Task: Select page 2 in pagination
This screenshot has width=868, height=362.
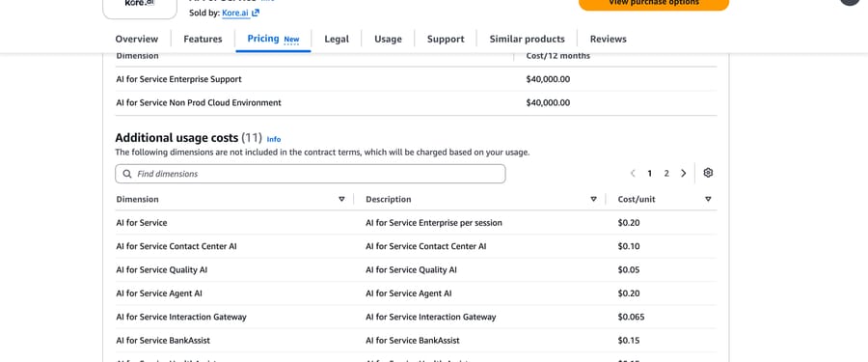Action: (x=666, y=173)
